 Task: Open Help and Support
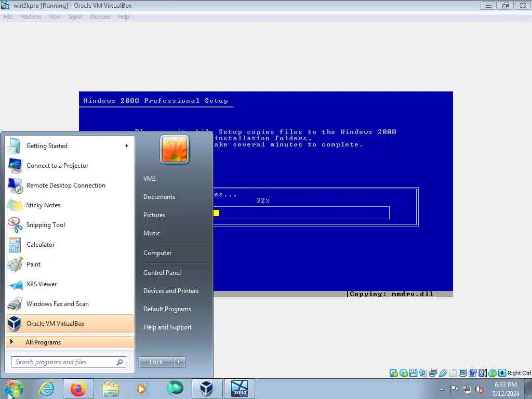point(168,327)
